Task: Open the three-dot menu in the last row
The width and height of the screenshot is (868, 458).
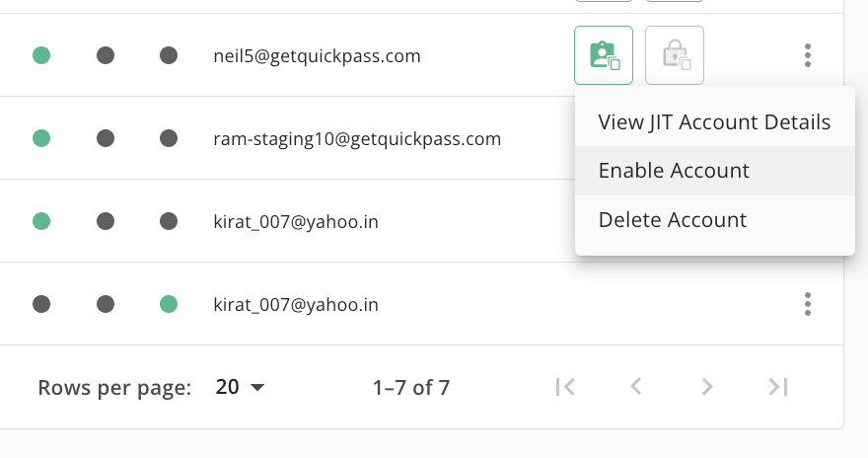Action: pos(808,304)
